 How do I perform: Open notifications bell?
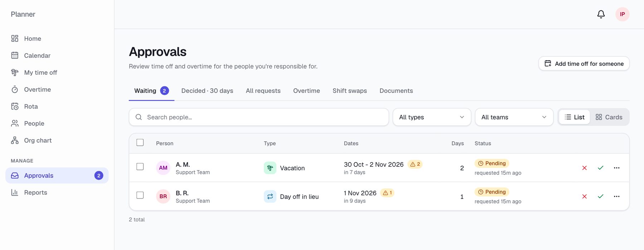(x=601, y=14)
